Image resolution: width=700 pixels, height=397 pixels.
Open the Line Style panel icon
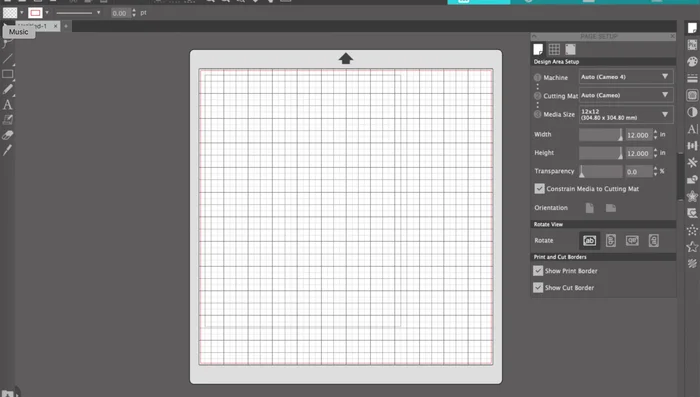click(x=692, y=78)
